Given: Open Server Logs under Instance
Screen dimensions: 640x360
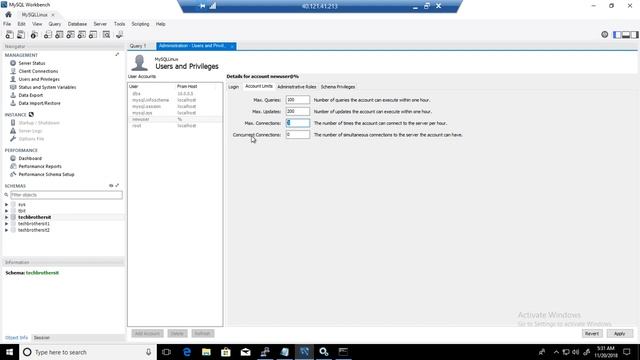Looking at the screenshot, I should click(31, 131).
